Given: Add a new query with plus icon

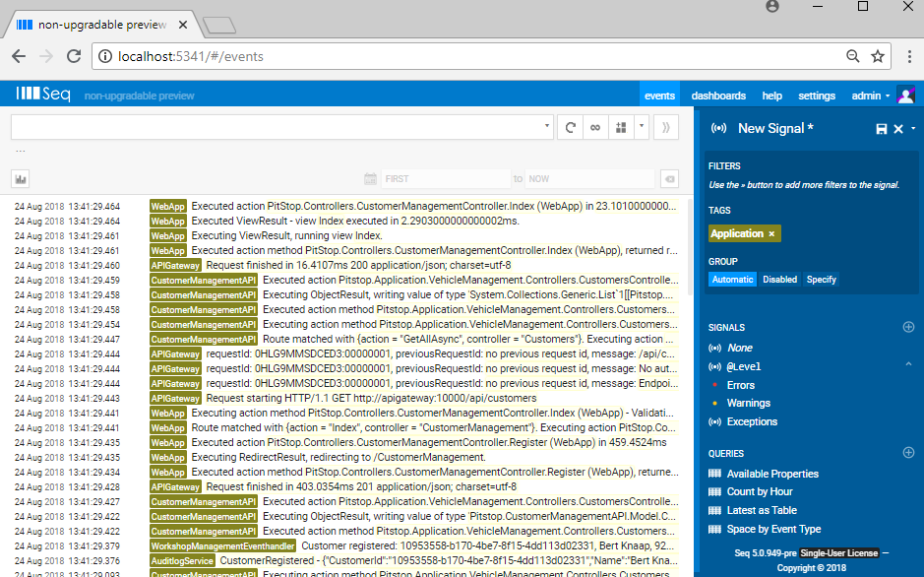Looking at the screenshot, I should 908,453.
